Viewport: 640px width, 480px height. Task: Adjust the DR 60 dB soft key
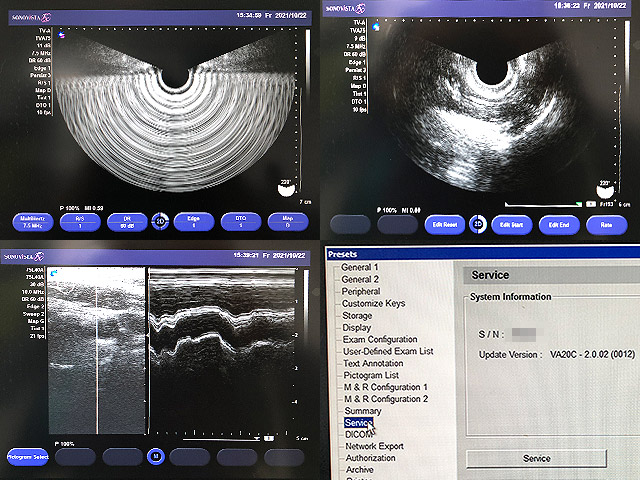(127, 222)
